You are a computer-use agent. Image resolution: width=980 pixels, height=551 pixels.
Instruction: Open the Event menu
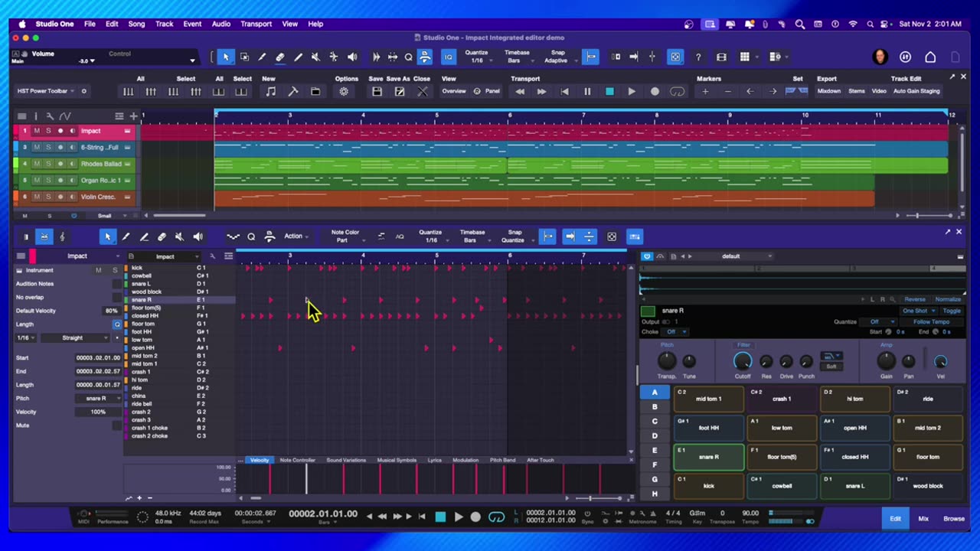(192, 24)
